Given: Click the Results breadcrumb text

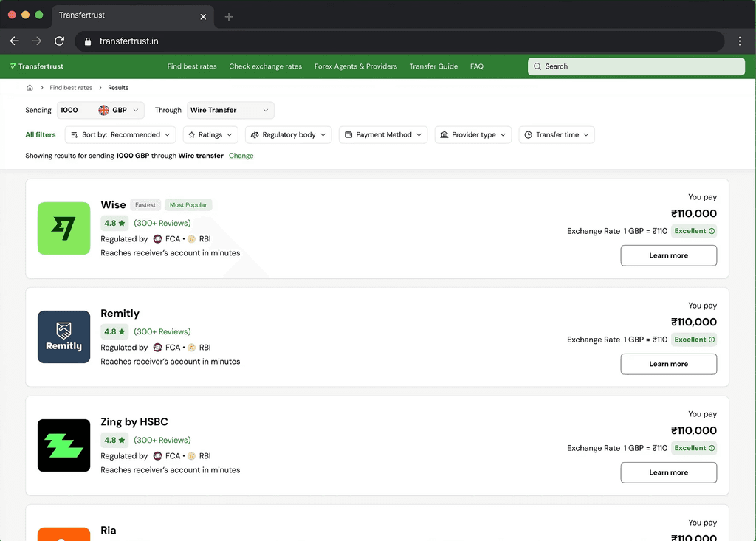Looking at the screenshot, I should [x=118, y=88].
